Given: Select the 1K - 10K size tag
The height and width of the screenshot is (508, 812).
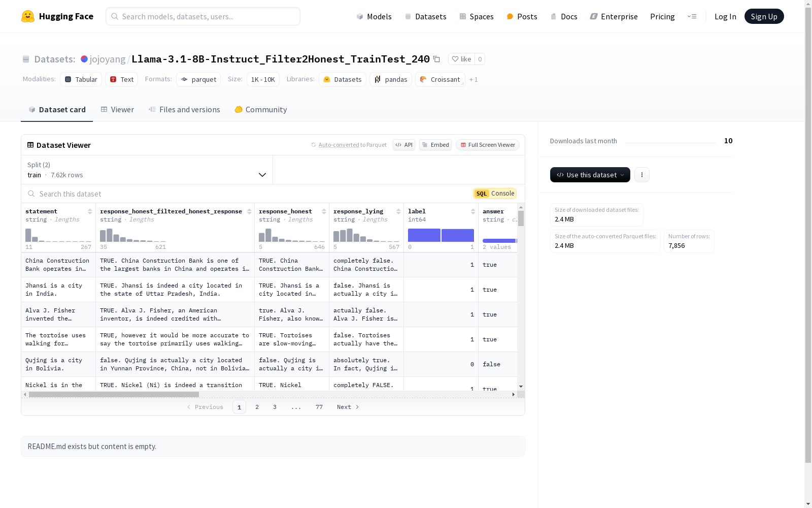Looking at the screenshot, I should [x=263, y=79].
